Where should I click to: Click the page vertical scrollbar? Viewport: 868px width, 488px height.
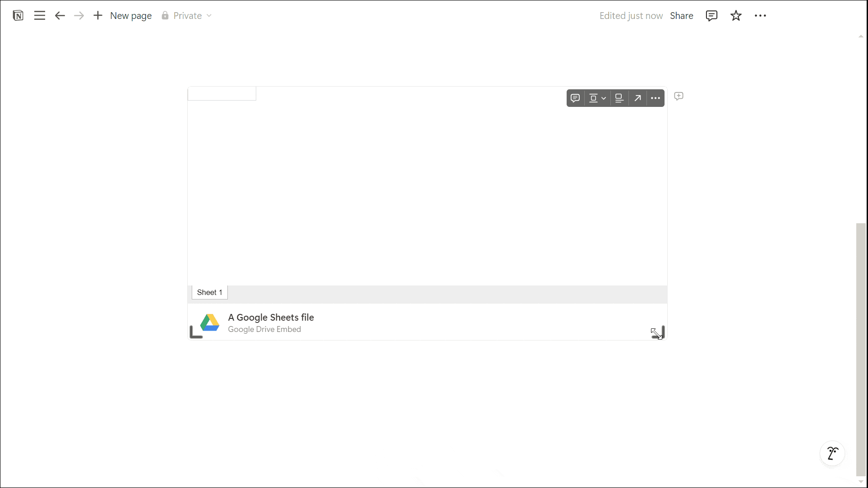[x=861, y=349]
